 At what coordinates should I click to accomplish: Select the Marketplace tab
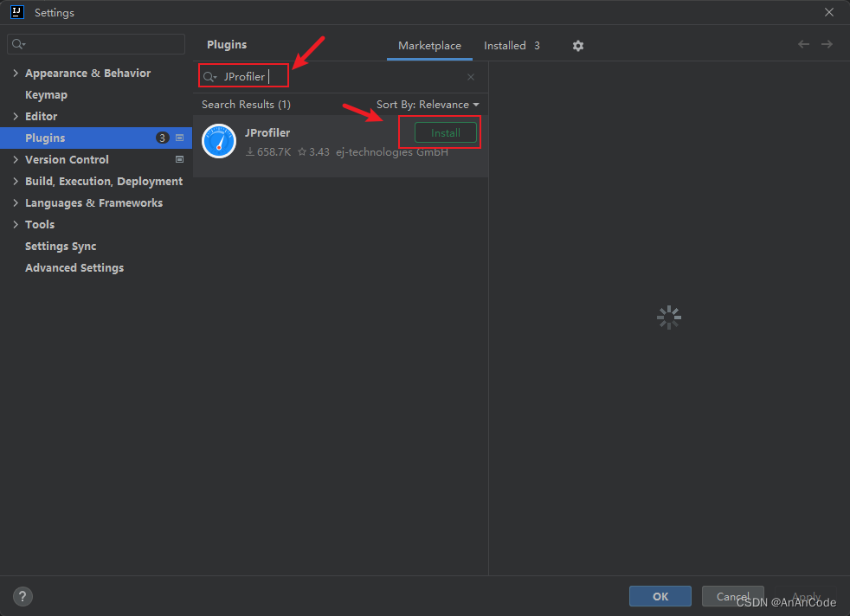[x=429, y=46]
